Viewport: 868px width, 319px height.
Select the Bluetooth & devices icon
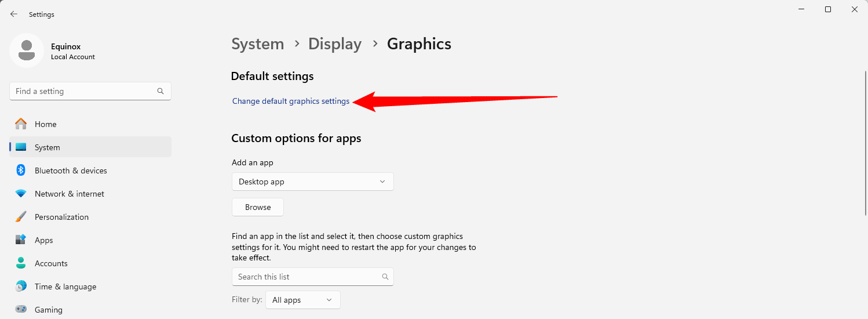(x=21, y=170)
